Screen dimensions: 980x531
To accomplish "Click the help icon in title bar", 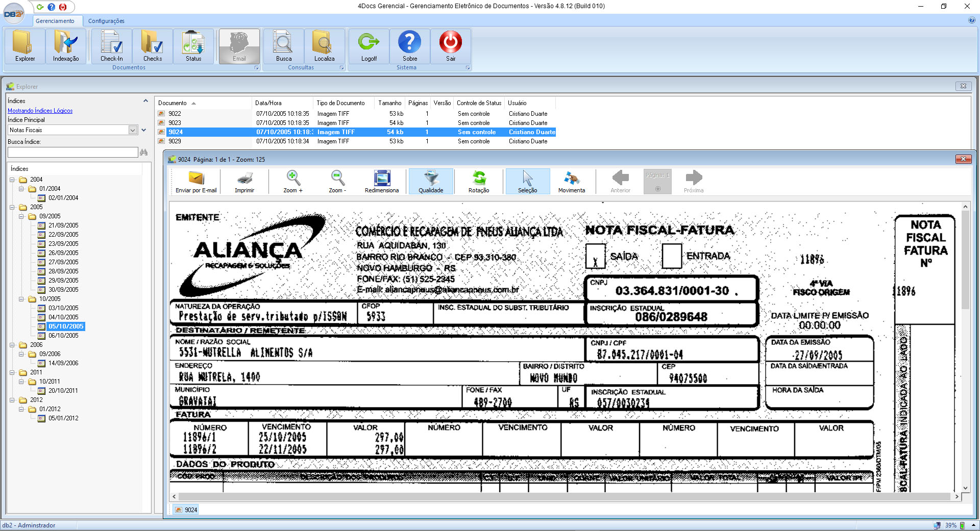I will click(52, 7).
